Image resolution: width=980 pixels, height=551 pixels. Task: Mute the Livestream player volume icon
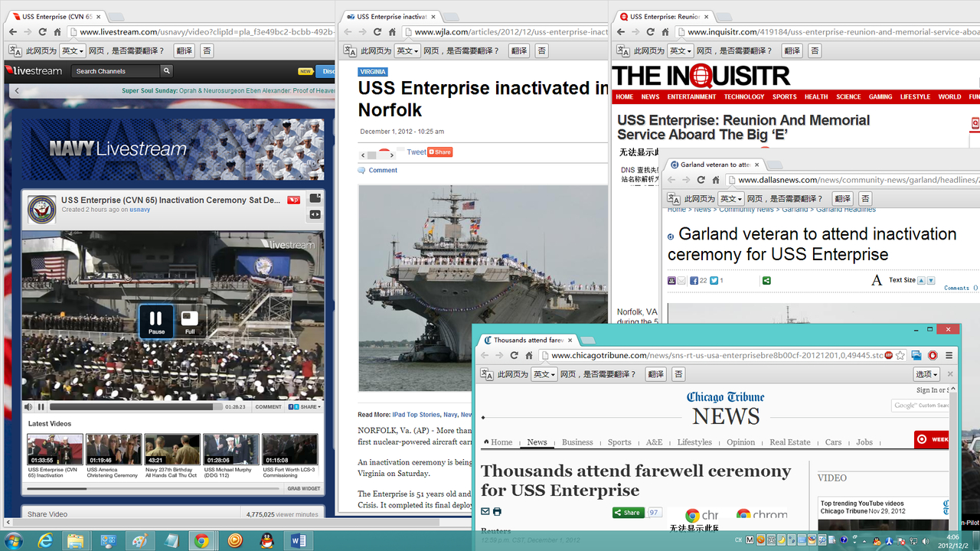[28, 407]
